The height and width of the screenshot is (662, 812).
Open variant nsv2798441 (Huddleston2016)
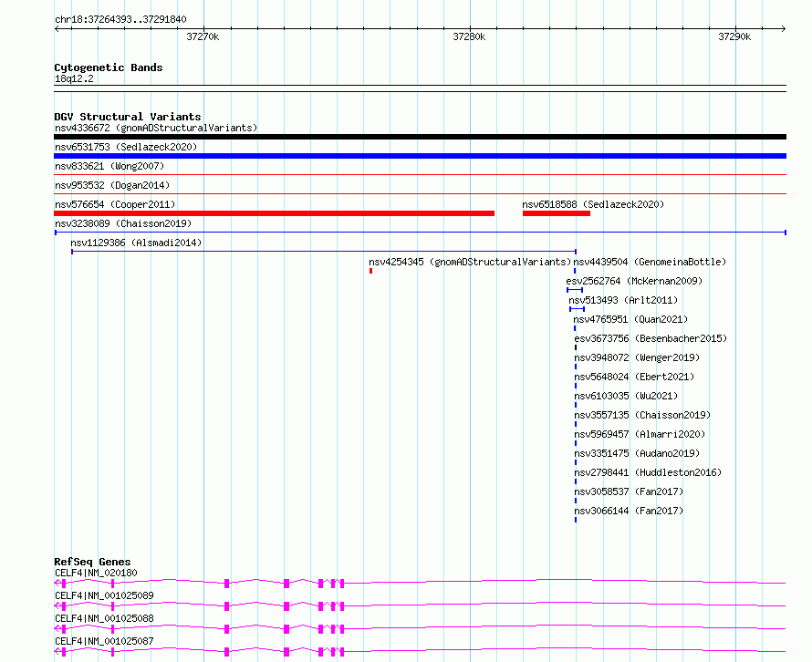coord(648,472)
